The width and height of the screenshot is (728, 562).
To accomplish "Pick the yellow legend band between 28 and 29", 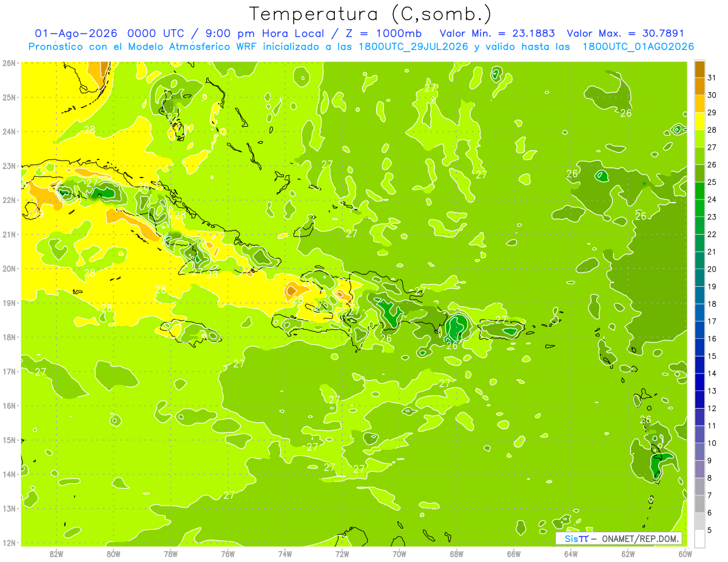I will (x=699, y=121).
